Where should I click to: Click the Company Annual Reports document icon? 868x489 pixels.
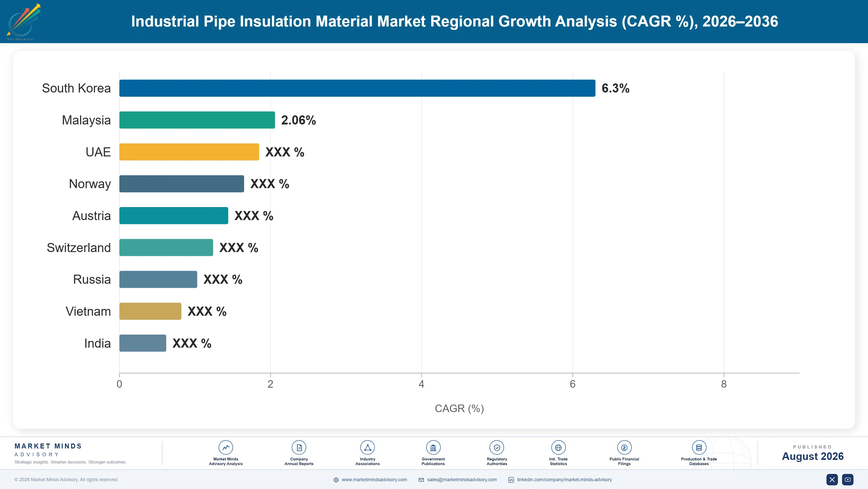click(299, 447)
